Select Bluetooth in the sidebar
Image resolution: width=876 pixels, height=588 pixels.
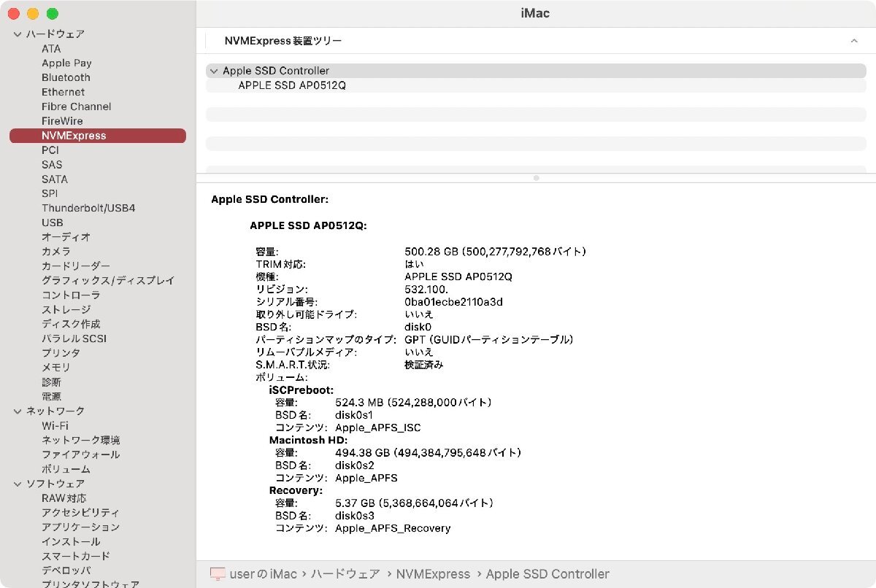66,77
